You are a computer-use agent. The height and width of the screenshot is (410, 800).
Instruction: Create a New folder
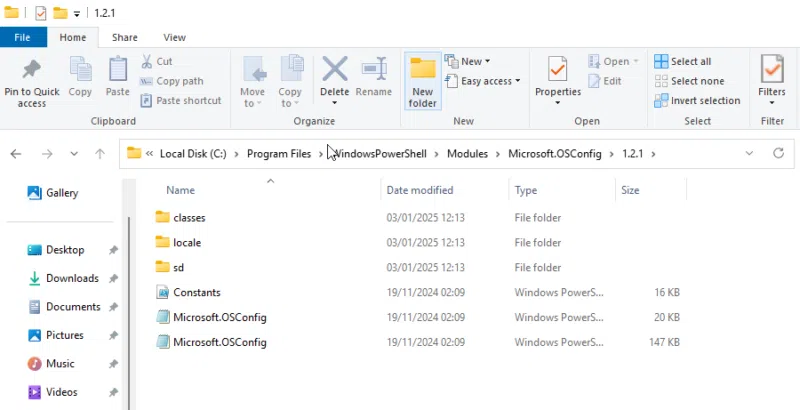[x=422, y=82]
